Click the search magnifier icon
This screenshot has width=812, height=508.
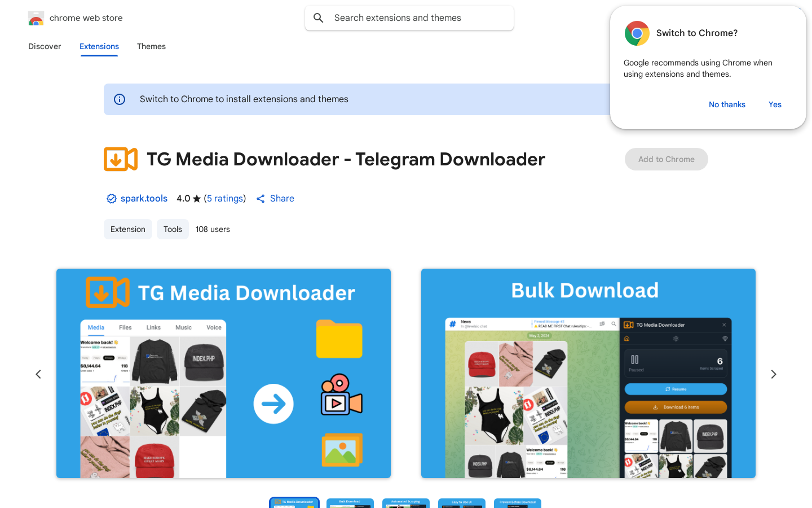[x=319, y=18]
